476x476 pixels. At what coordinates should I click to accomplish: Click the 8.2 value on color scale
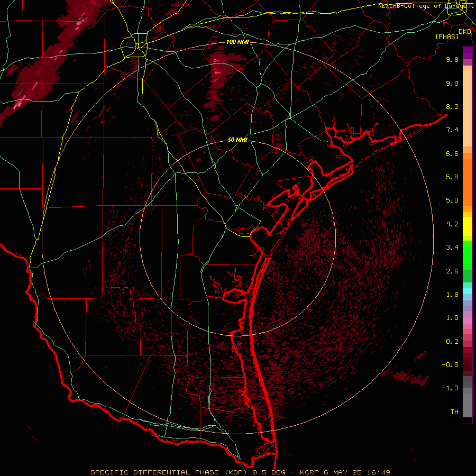tap(452, 106)
